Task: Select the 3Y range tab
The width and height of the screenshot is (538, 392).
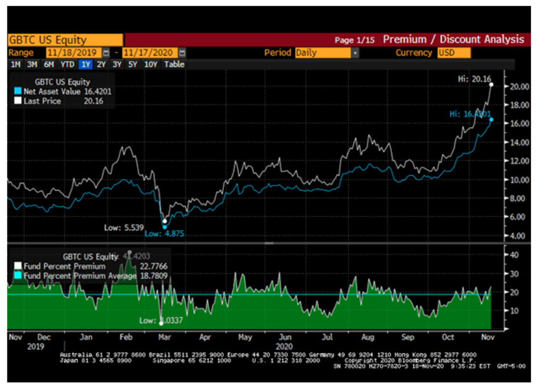Action: pyautogui.click(x=117, y=64)
